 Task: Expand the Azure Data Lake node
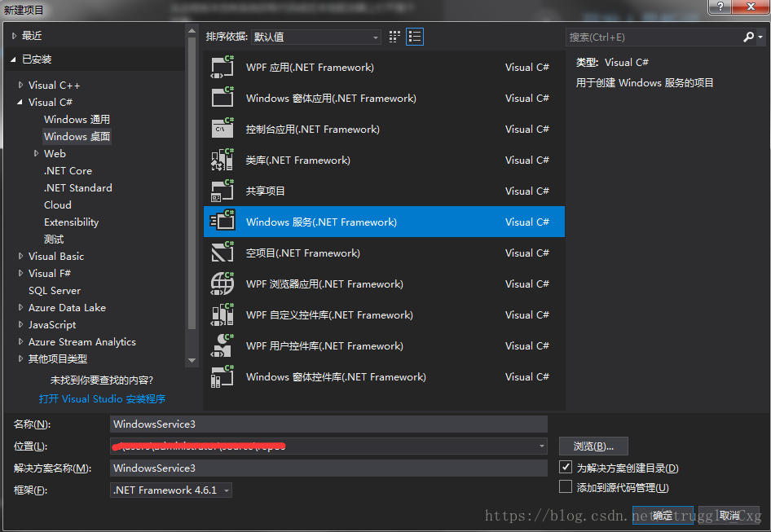pyautogui.click(x=20, y=307)
